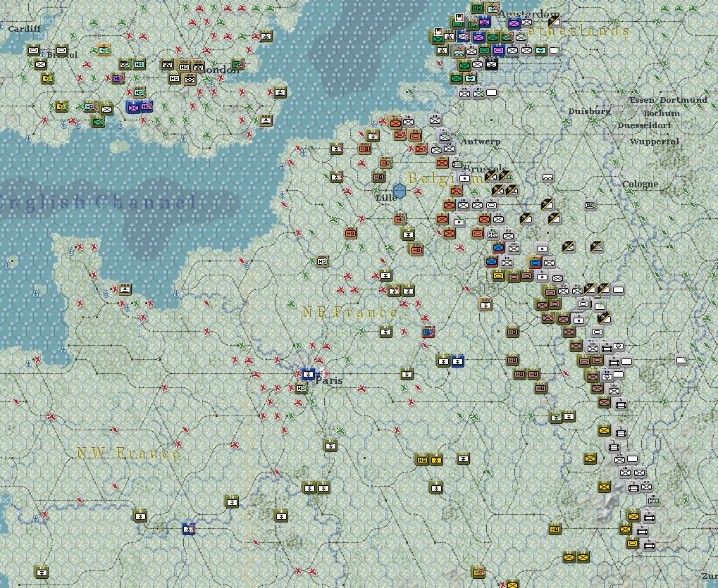This screenshot has height=588, width=718.
Task: Select the lone garrison counter on the Normandy peninsula
Action: click(125, 289)
